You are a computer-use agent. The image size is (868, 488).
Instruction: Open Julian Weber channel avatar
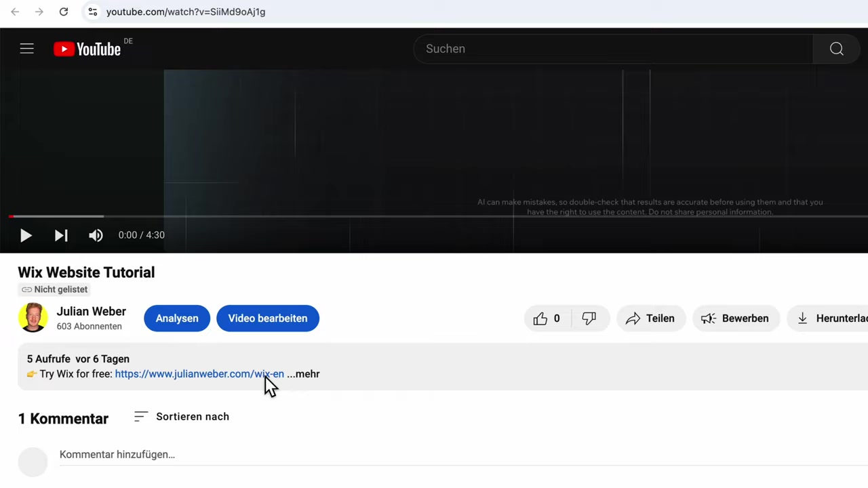click(33, 318)
